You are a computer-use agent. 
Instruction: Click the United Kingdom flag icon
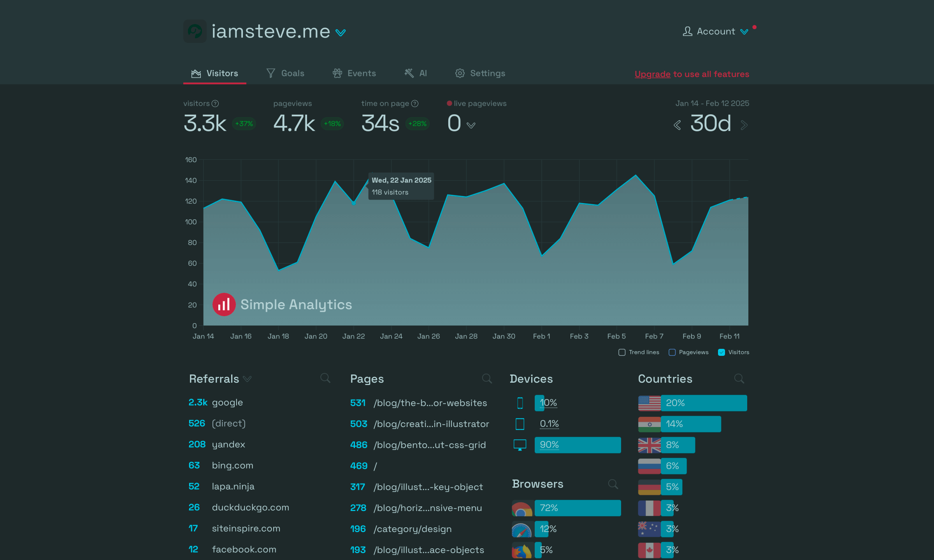(x=649, y=445)
